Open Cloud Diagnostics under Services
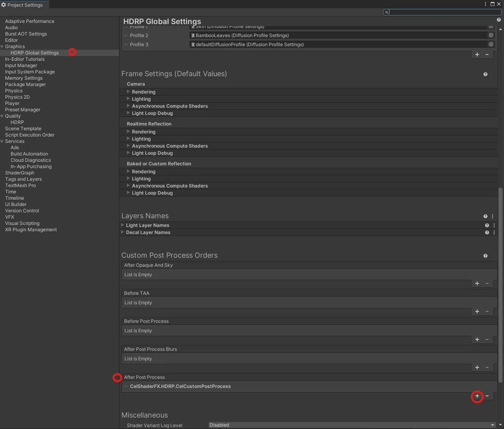This screenshot has height=429, width=504. click(31, 160)
